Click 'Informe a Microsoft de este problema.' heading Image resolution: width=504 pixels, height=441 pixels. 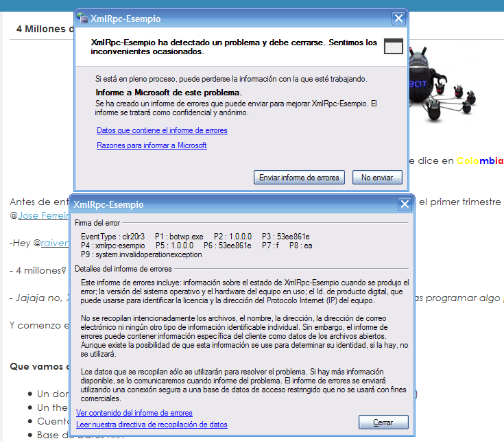169,93
